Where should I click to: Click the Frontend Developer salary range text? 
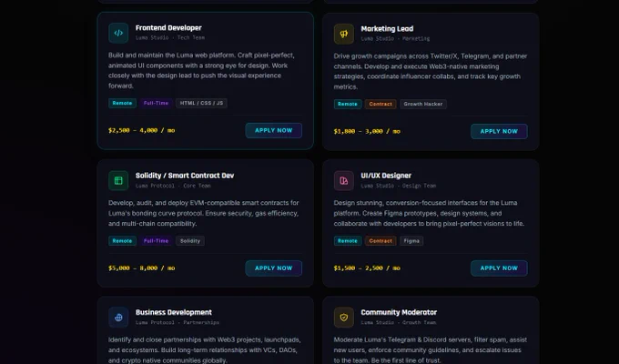(x=142, y=130)
